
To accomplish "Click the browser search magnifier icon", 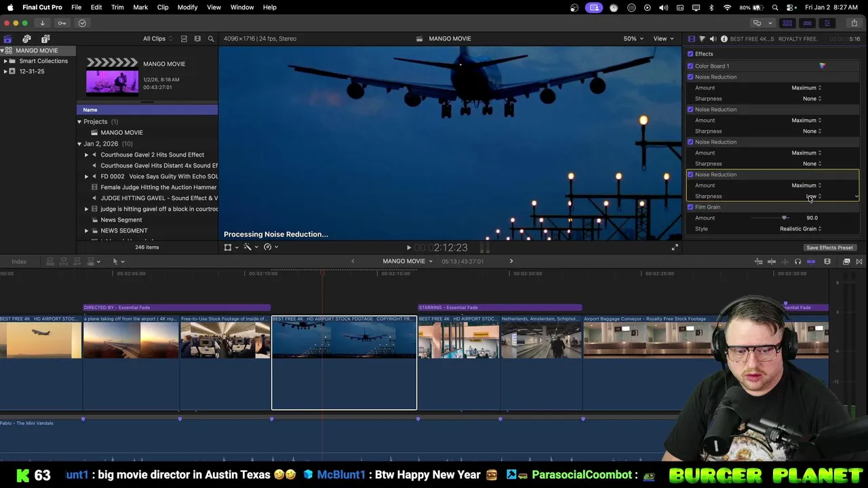I will pos(211,39).
